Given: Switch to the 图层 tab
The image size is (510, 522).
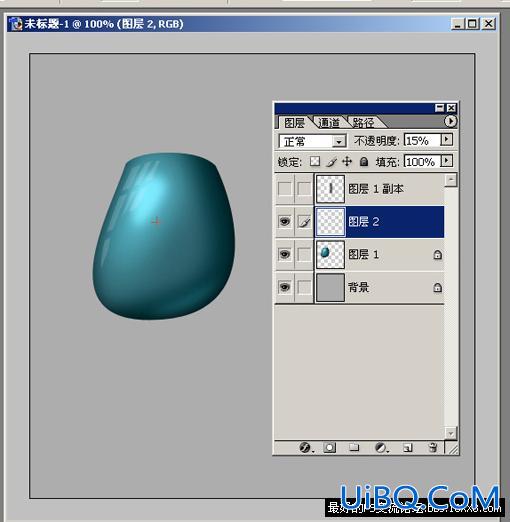Looking at the screenshot, I should 294,123.
